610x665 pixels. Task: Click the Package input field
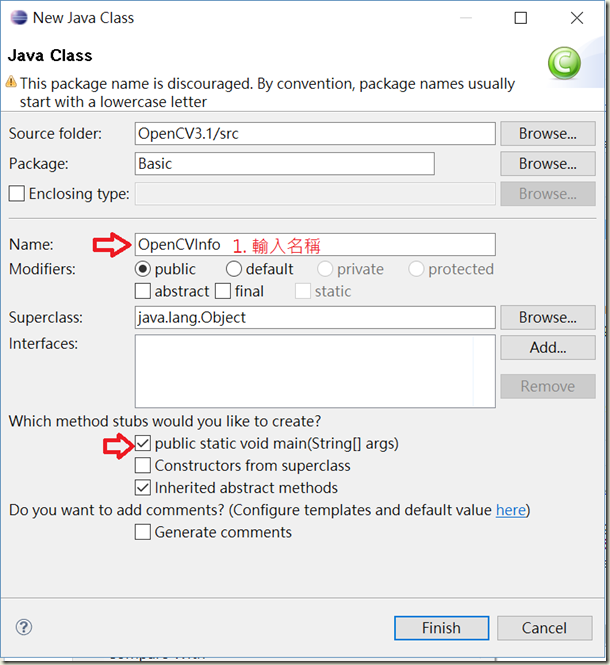pyautogui.click(x=285, y=164)
